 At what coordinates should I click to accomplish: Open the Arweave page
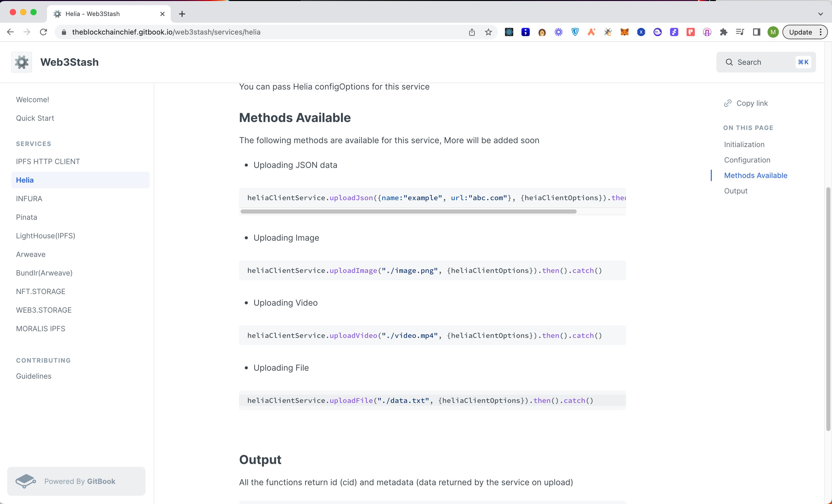pyautogui.click(x=31, y=254)
